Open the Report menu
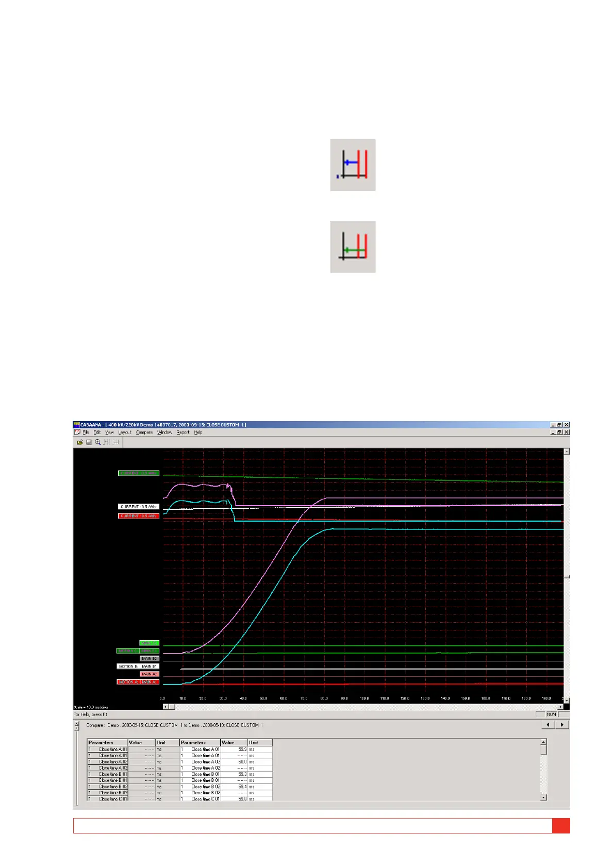The image size is (614, 868). [183, 432]
